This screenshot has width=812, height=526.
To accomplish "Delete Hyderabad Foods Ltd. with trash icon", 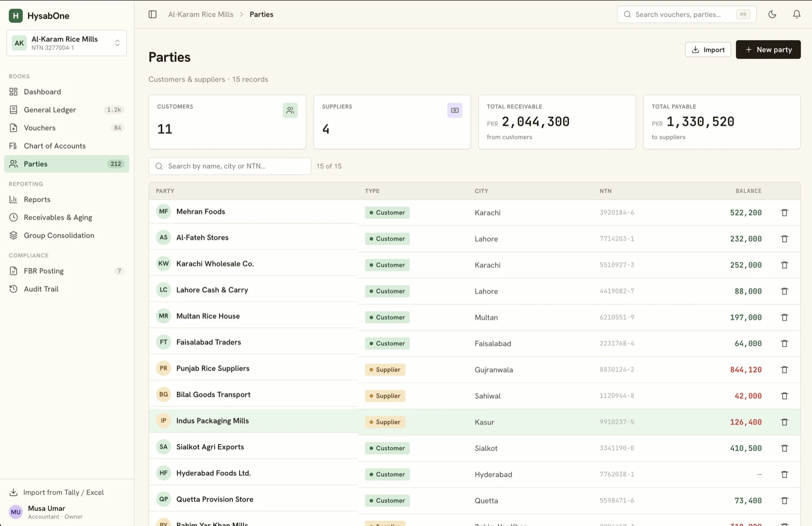I will pos(784,474).
